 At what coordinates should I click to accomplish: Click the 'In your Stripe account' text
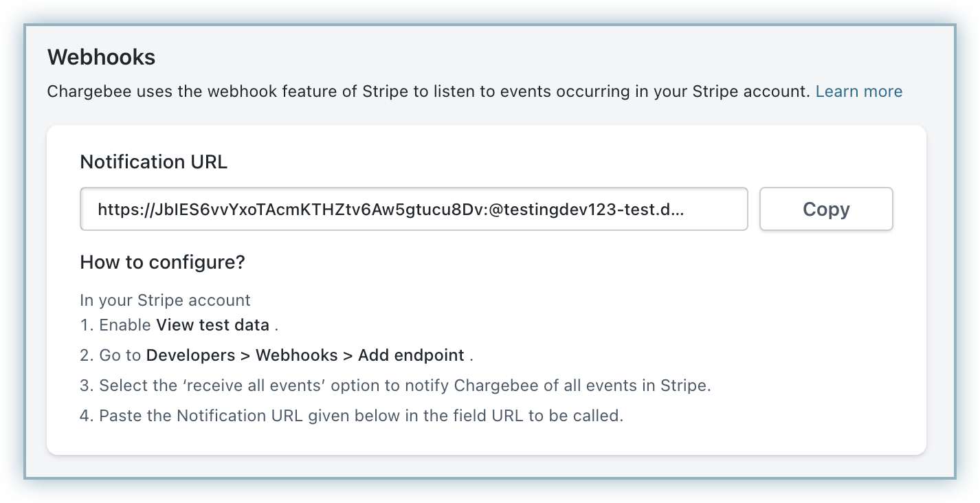pos(165,300)
